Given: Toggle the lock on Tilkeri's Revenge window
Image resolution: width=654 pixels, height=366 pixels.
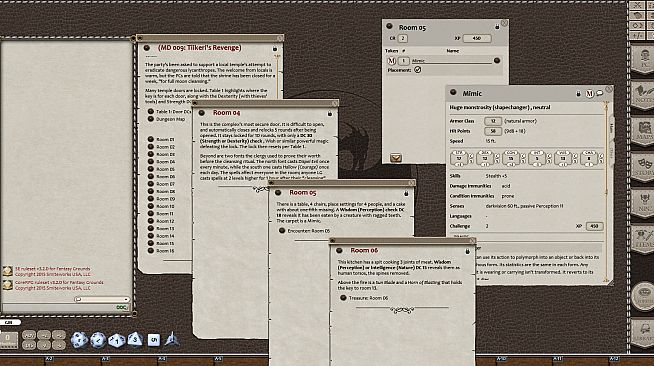Looking at the screenshot, I should (x=274, y=48).
